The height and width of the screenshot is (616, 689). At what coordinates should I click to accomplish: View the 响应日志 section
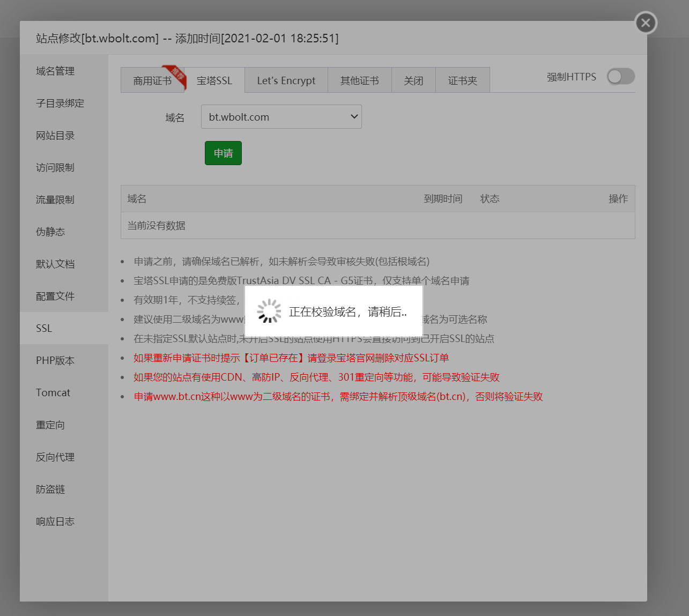(55, 521)
